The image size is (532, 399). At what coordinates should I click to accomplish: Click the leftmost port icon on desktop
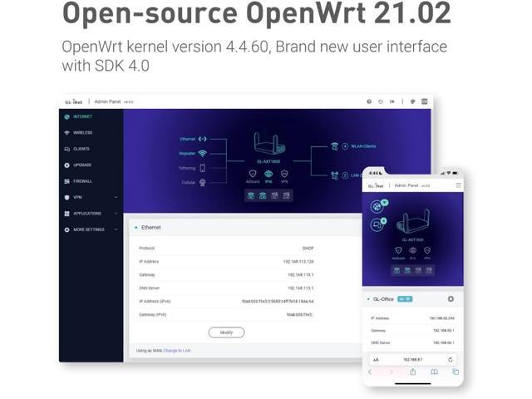coord(251,195)
